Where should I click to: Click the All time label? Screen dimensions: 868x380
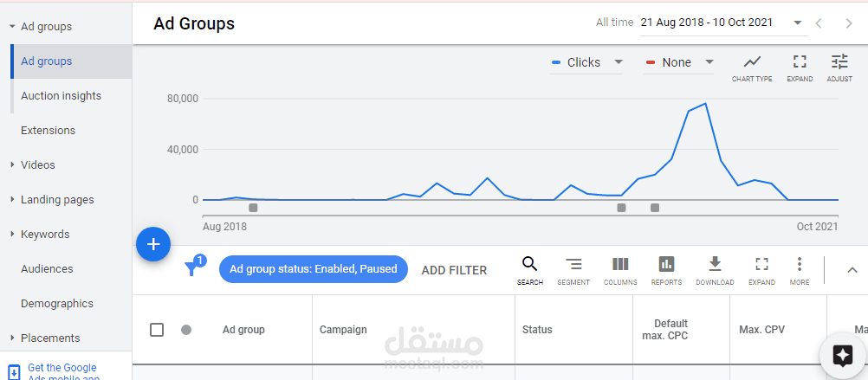click(614, 23)
